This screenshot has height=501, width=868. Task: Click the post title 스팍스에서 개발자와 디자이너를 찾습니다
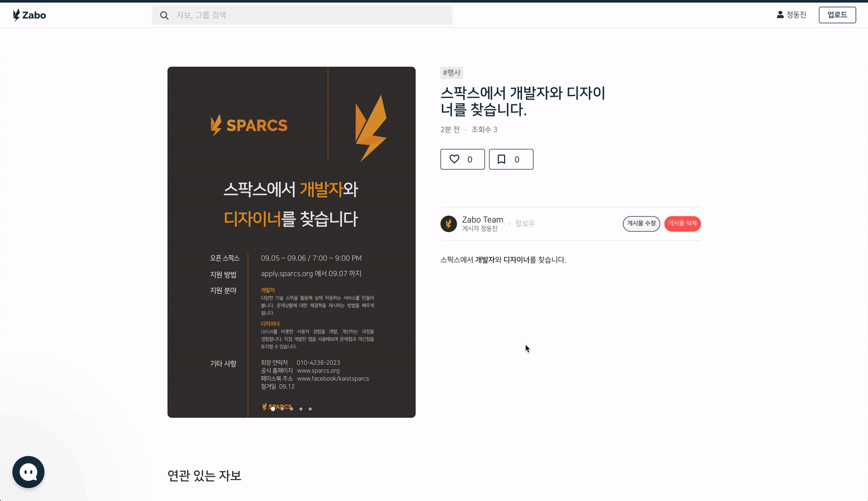[523, 101]
